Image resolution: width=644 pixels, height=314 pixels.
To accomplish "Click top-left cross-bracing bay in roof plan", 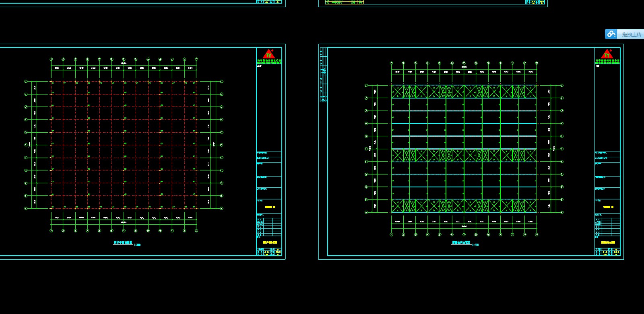I will coord(397,92).
